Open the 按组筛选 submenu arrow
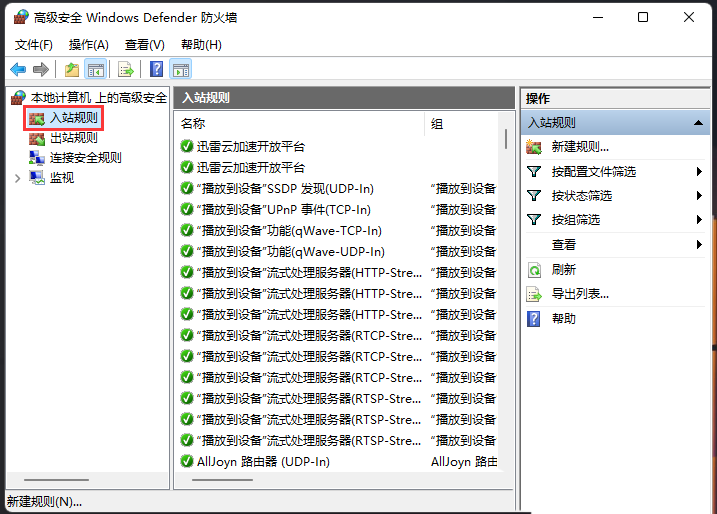Screen dimensions: 717x514 pos(699,220)
